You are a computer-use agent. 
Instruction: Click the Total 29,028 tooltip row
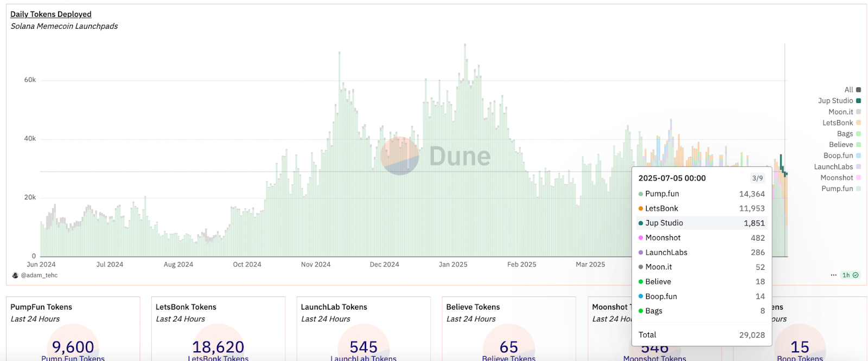[x=701, y=335]
